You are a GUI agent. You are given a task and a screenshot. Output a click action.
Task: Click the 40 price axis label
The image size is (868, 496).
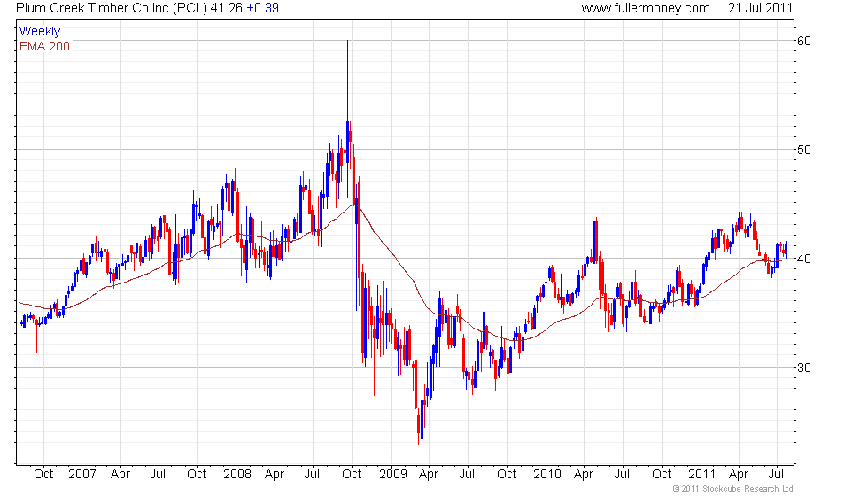804,259
